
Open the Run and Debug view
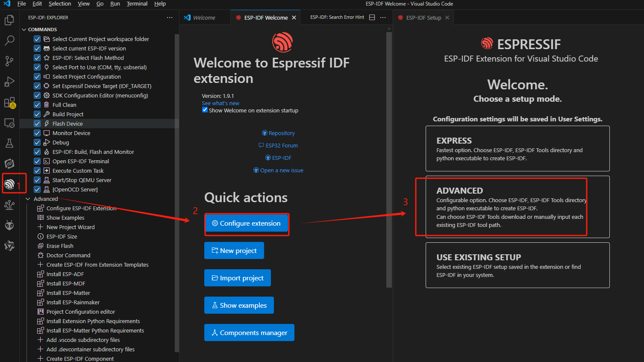(x=9, y=82)
